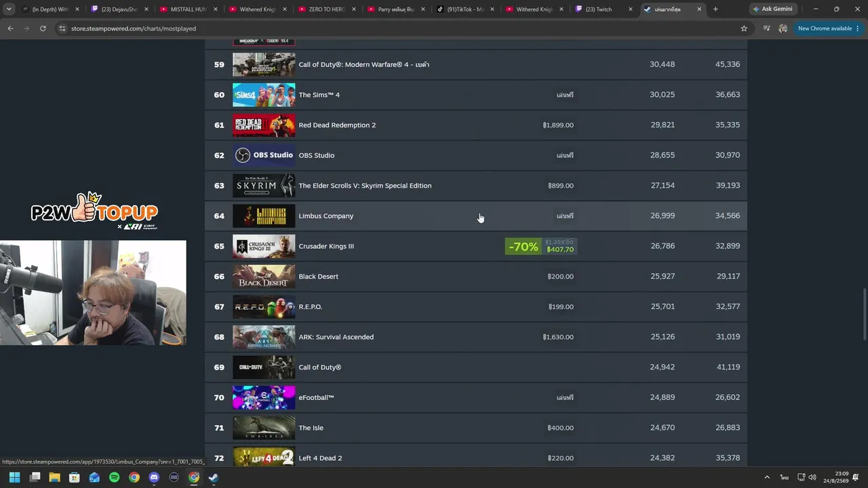Switch to the ZERO TO HERO tab
This screenshot has width=868, height=488.
pos(327,9)
